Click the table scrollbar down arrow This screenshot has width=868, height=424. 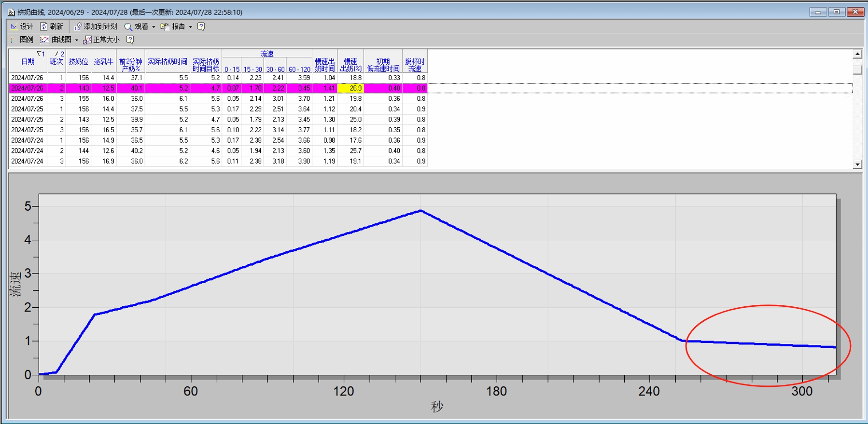pyautogui.click(x=857, y=164)
